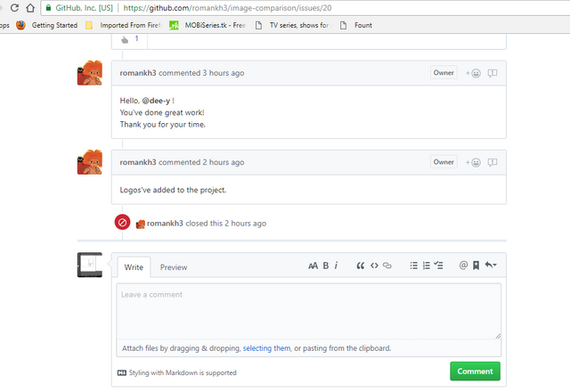Screen dimensions: 570x392
Task: Click romankh3 avatar beside 2 hours ago comment
Action: pos(90,162)
